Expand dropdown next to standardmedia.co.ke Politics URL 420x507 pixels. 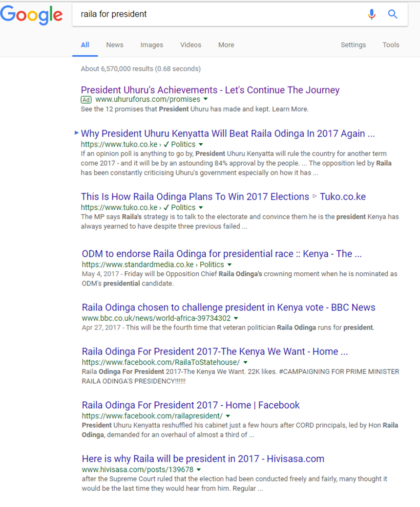pyautogui.click(x=230, y=265)
